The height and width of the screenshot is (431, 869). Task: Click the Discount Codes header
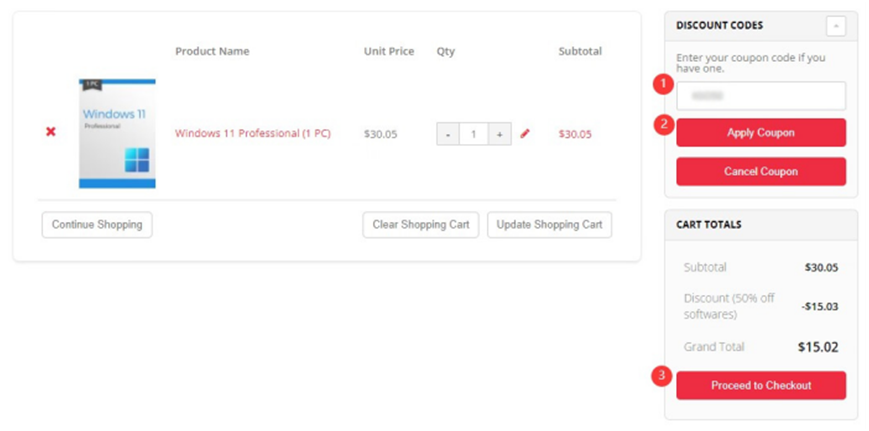(x=720, y=25)
